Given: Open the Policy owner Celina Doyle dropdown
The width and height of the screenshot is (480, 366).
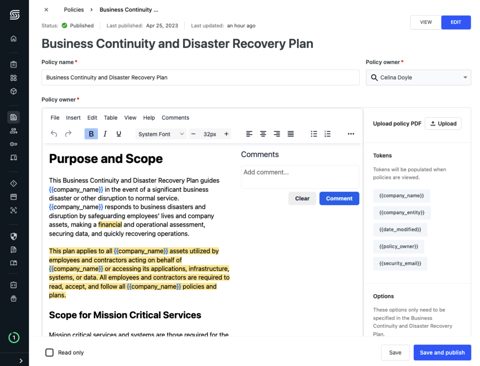Looking at the screenshot, I should pos(418,77).
